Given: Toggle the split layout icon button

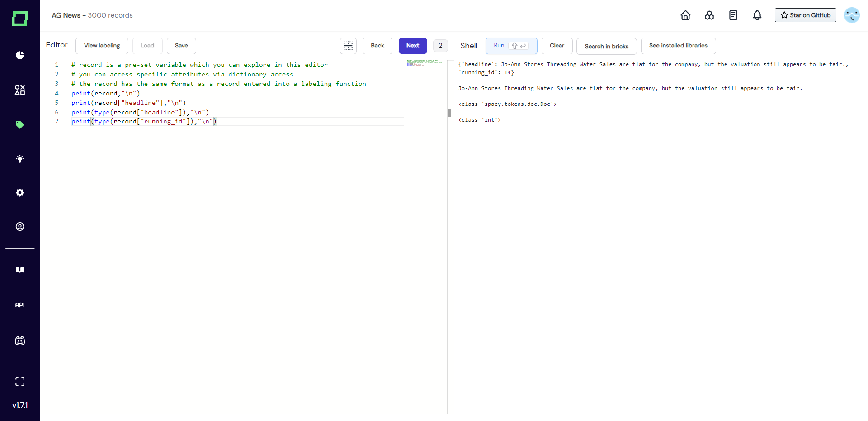Looking at the screenshot, I should (348, 46).
